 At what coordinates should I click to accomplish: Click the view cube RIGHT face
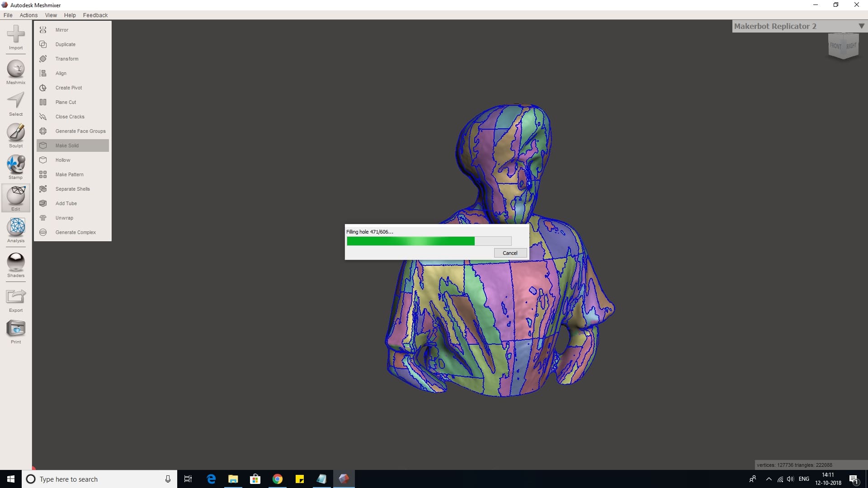tap(851, 46)
